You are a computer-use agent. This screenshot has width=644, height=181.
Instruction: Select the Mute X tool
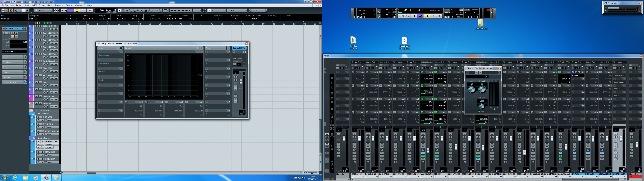pos(142,11)
